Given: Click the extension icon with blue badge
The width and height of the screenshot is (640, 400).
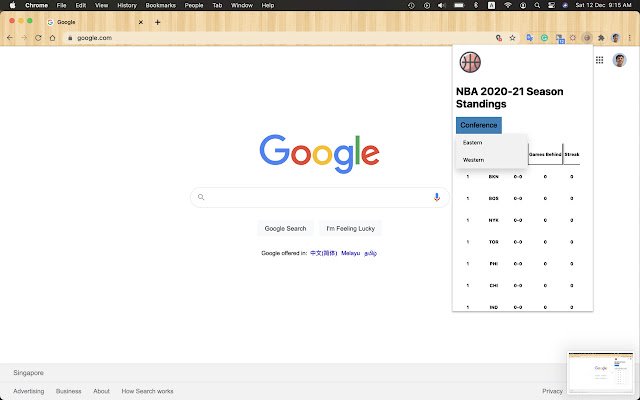Looking at the screenshot, I should coord(560,38).
